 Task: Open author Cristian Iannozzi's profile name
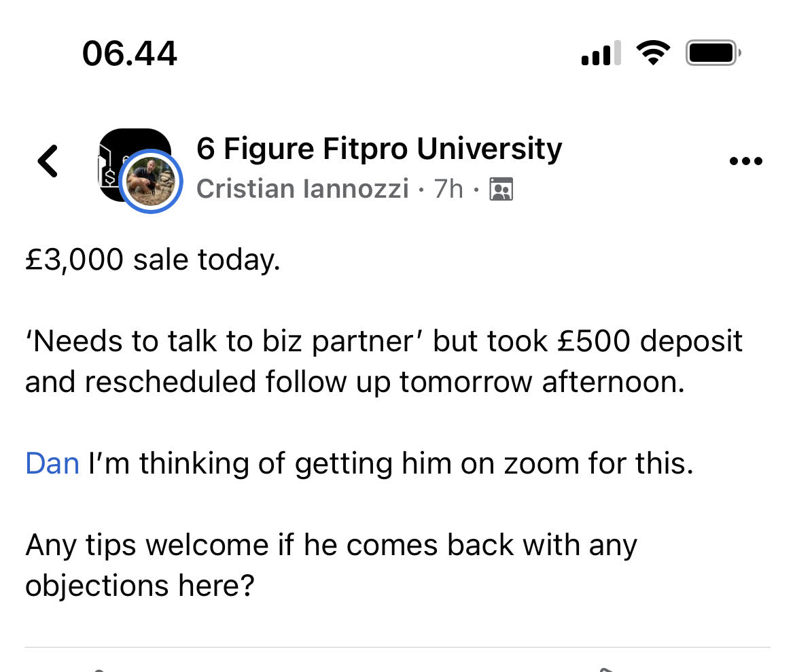pos(302,189)
